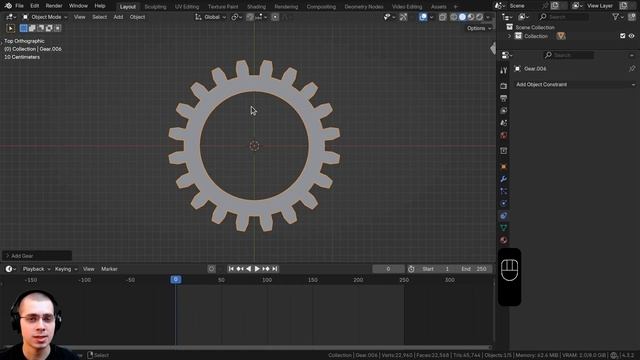640x360 pixels.
Task: Pin the Gear.006 properties context
Action: pyautogui.click(x=632, y=69)
